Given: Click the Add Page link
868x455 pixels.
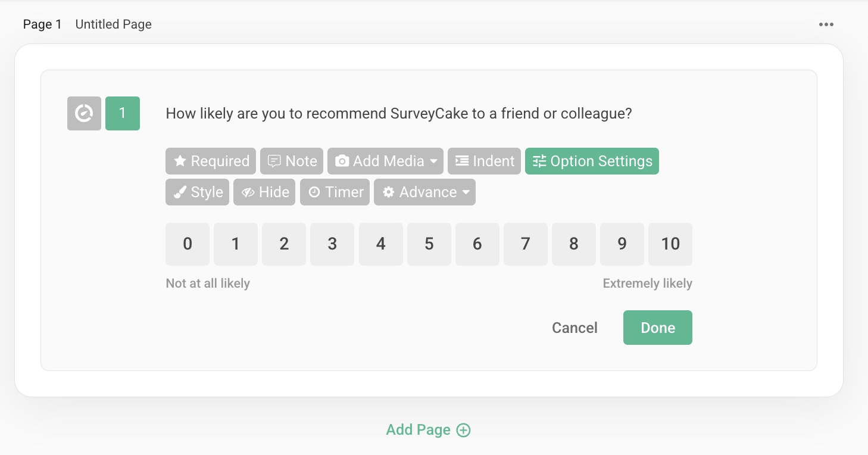Looking at the screenshot, I should (x=428, y=429).
